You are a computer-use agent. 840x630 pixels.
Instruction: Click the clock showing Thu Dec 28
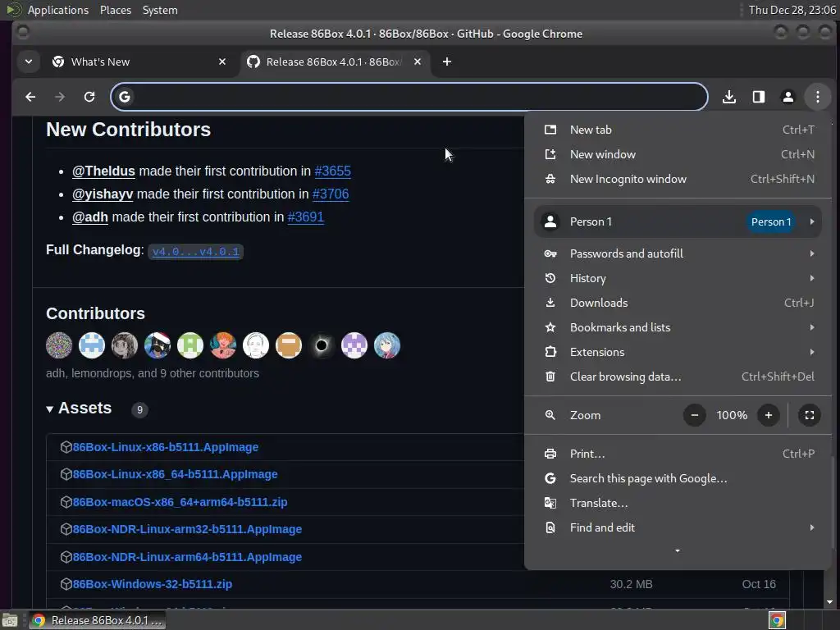tap(792, 10)
